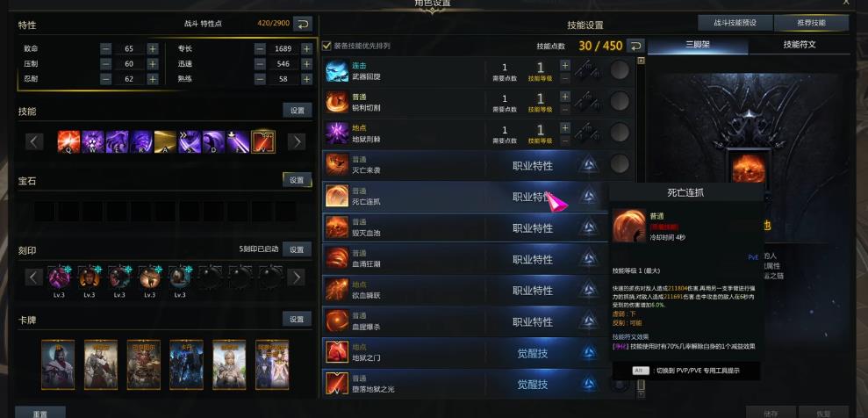Toggle the 装备技能优先排列 checkbox
Screen dimensions: 868x418
[326, 46]
